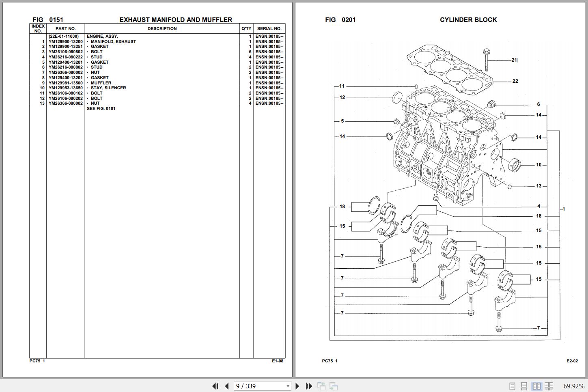Switch to single page view
This screenshot has width=588, height=392.
[x=512, y=386]
